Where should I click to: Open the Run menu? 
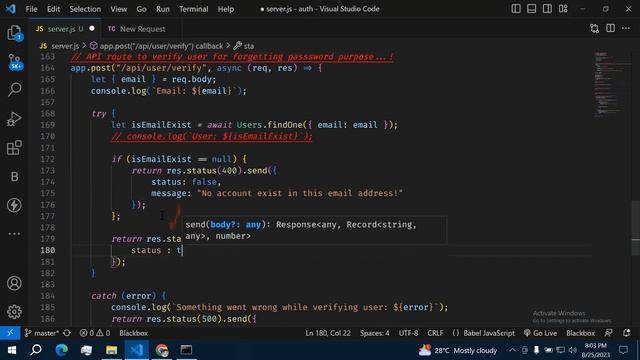(x=162, y=9)
